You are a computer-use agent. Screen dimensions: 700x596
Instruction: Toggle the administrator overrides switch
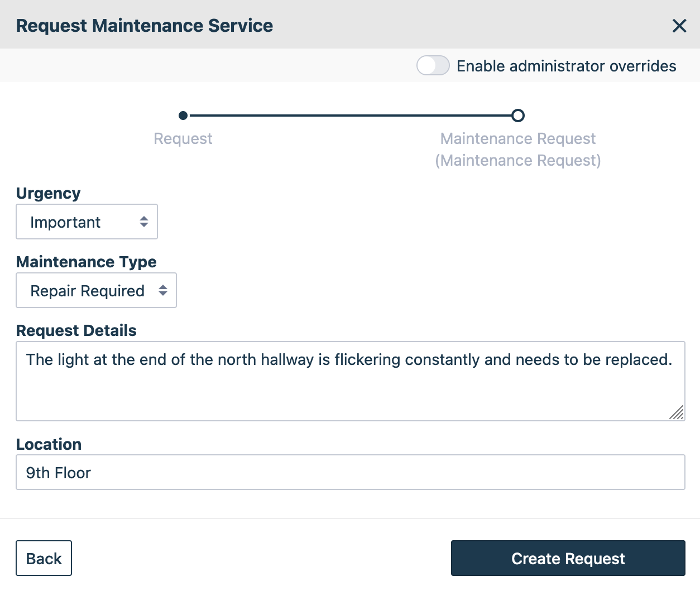[x=433, y=66]
